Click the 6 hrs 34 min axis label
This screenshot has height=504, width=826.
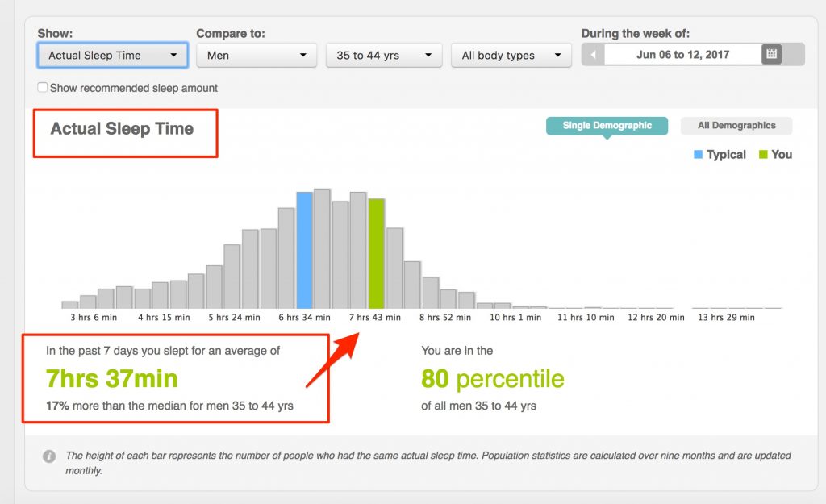(x=304, y=318)
